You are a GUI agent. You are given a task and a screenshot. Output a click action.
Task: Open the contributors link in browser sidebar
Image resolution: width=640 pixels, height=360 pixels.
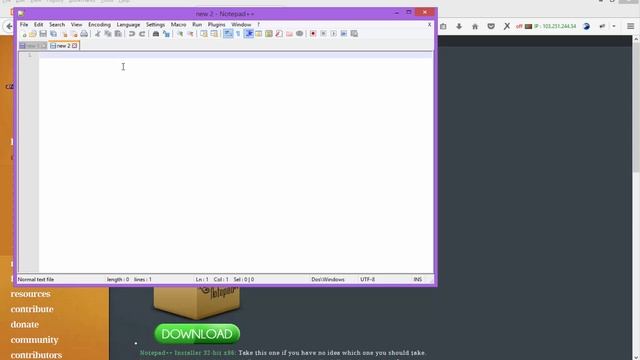36,355
